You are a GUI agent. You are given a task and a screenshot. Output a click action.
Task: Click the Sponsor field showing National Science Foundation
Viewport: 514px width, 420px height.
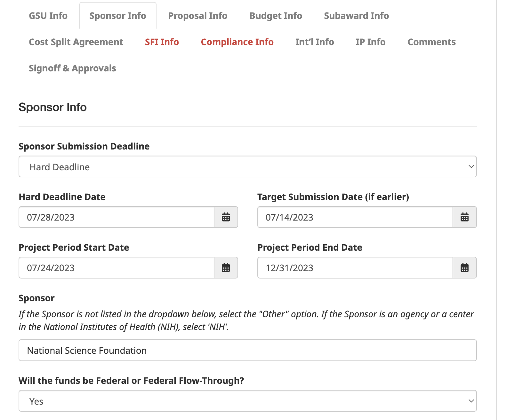247,351
